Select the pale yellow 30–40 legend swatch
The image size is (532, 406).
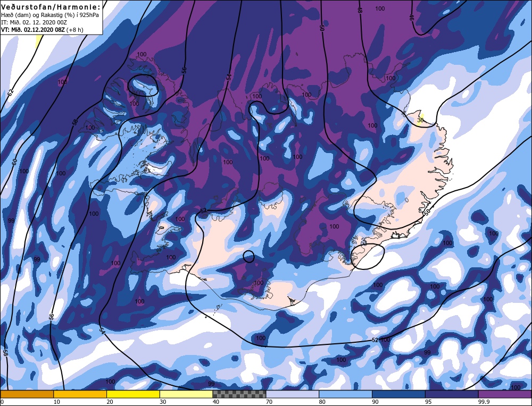click(186, 394)
